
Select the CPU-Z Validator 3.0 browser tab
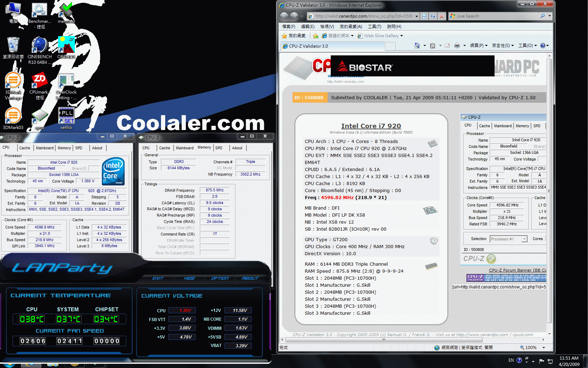tap(332, 46)
